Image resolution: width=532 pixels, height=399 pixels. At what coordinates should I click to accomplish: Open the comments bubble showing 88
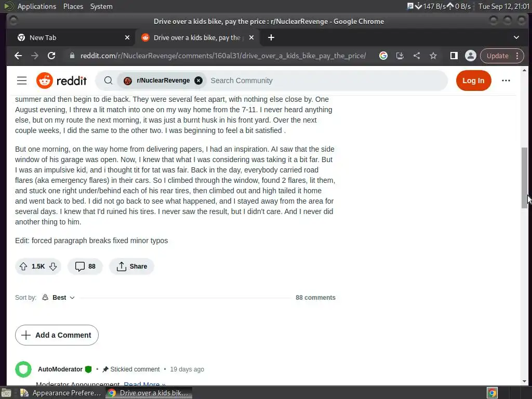click(85, 267)
